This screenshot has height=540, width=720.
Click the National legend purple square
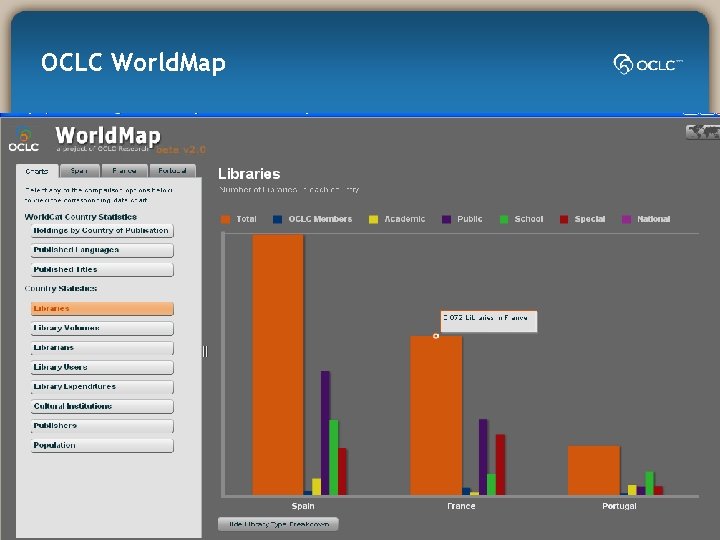[x=626, y=219]
